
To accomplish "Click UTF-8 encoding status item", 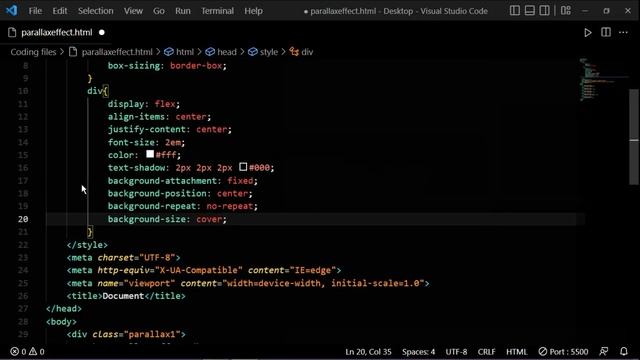I will [456, 351].
